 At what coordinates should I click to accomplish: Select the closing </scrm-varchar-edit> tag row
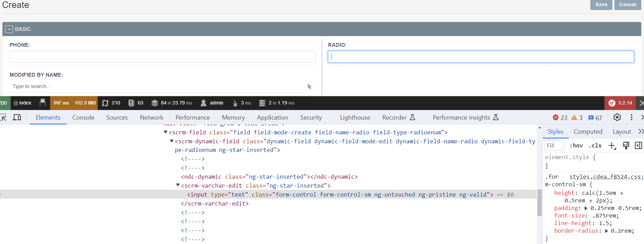point(215,203)
